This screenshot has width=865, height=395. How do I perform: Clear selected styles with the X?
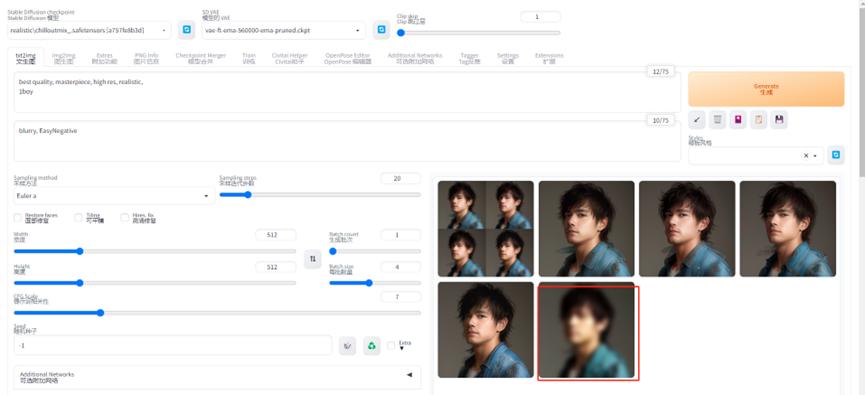pos(806,156)
